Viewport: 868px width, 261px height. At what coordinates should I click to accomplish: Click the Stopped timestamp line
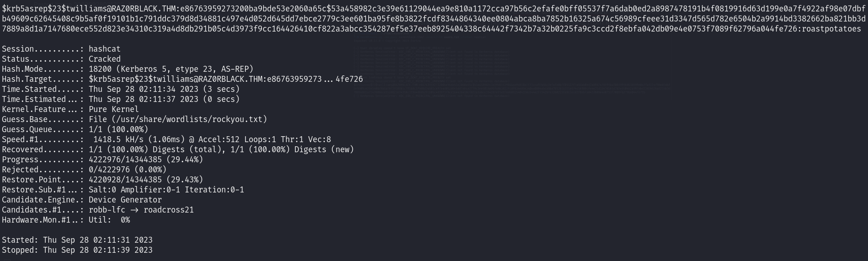tap(77, 250)
